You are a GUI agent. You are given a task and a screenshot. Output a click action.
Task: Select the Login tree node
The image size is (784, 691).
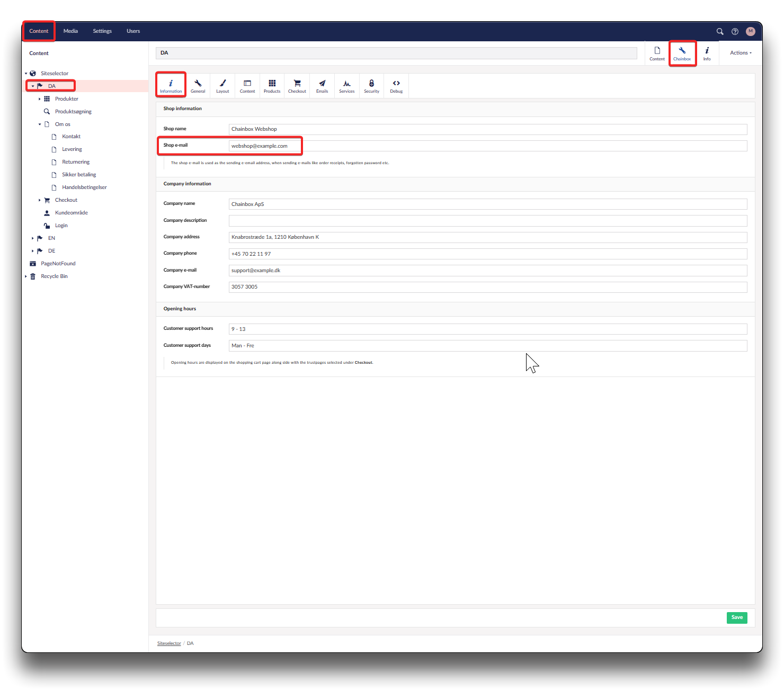[61, 226]
